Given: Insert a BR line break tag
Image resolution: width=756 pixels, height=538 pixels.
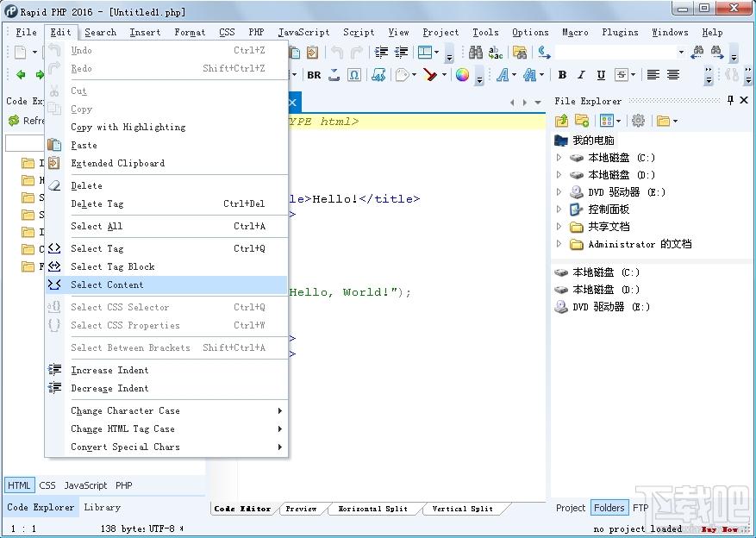Looking at the screenshot, I should click(x=314, y=75).
